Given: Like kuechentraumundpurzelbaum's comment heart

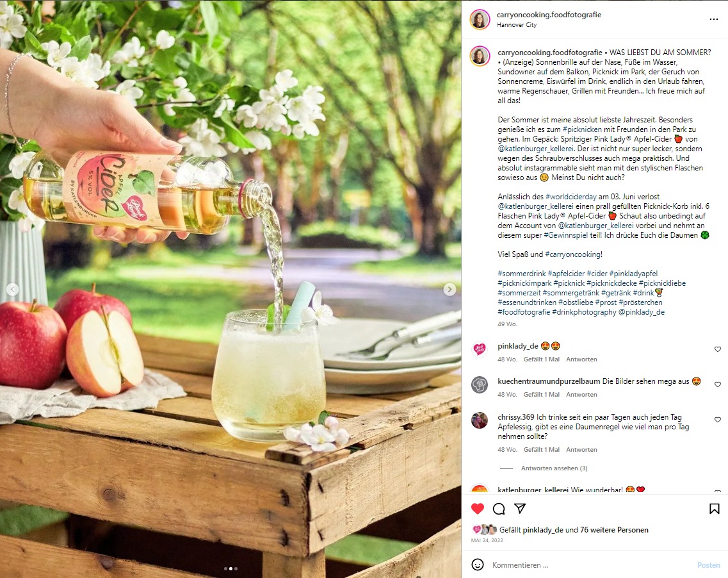Looking at the screenshot, I should coord(717,384).
